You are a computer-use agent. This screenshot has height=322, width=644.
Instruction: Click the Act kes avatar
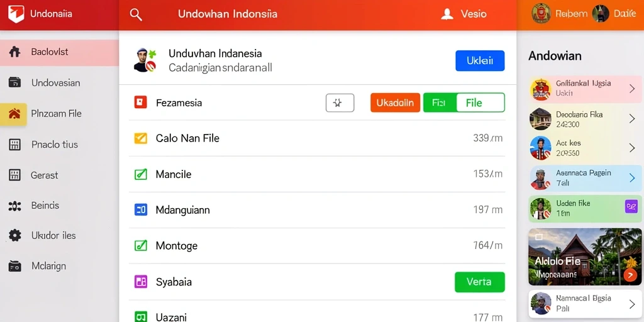point(540,148)
